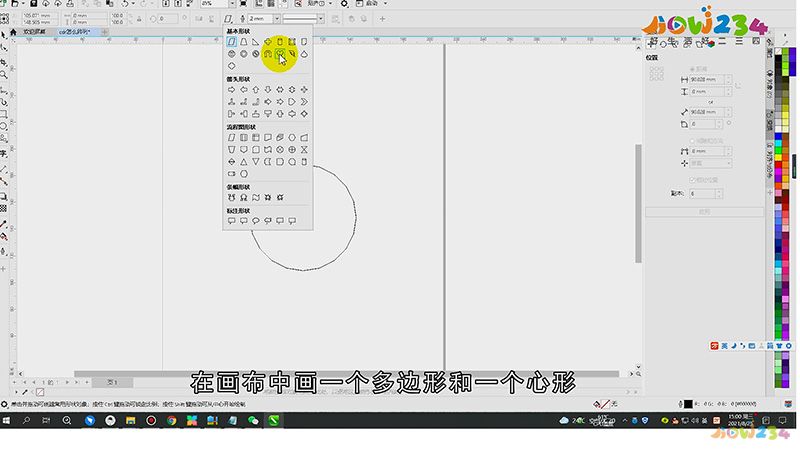Viewport: 800px width, 450px height.
Task: Click the outline width 2 mm field
Action: point(261,19)
